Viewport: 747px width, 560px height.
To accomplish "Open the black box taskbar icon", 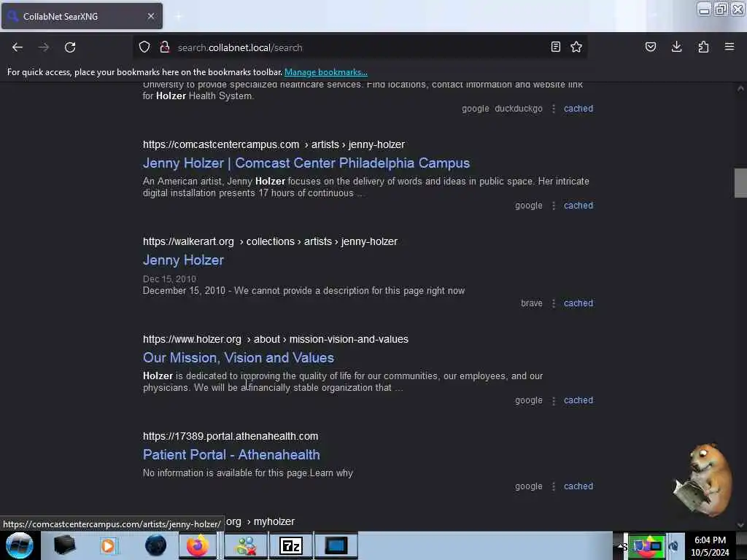I will coord(64,545).
